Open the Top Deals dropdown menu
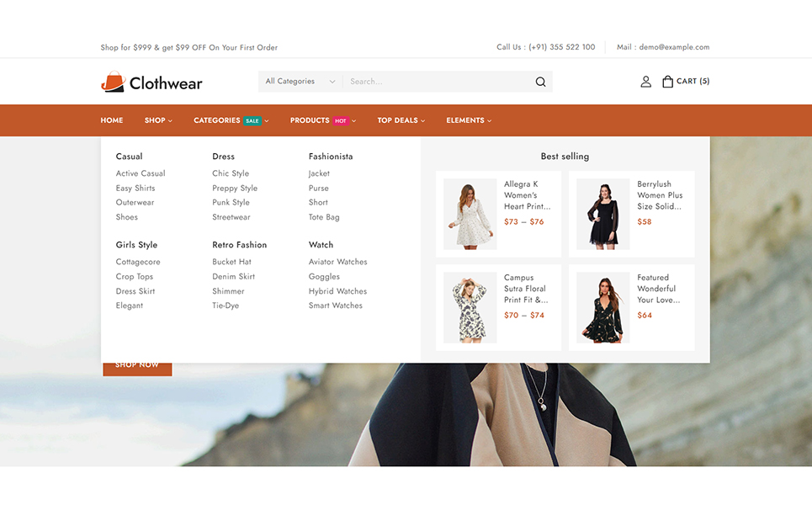 coord(401,120)
